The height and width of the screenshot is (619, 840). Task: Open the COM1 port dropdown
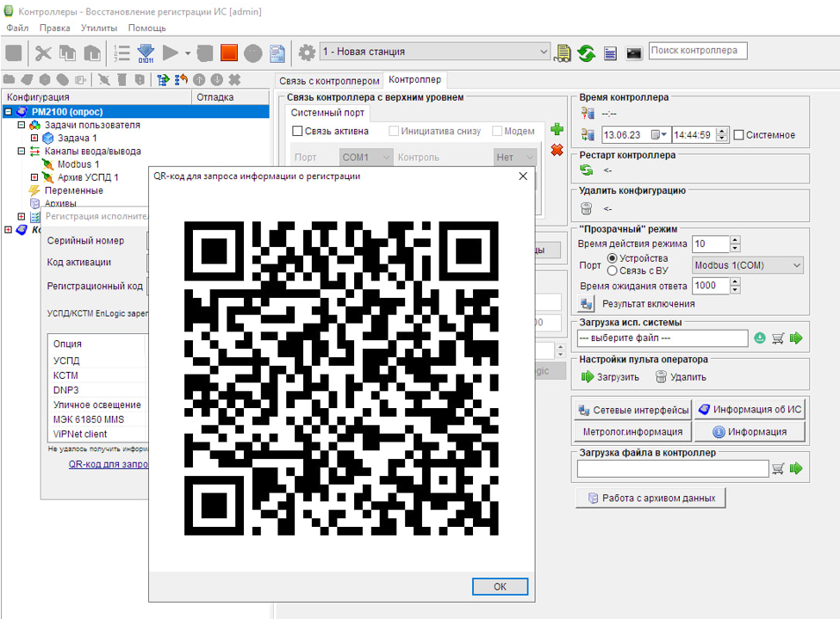(366, 157)
